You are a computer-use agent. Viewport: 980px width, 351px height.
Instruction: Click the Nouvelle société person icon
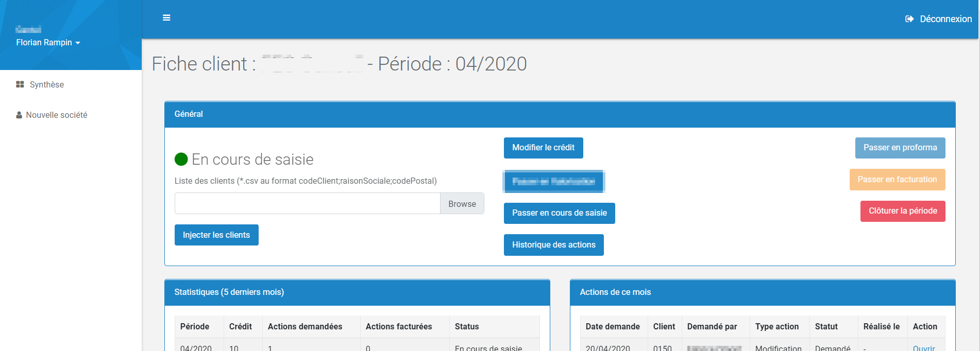[x=19, y=115]
